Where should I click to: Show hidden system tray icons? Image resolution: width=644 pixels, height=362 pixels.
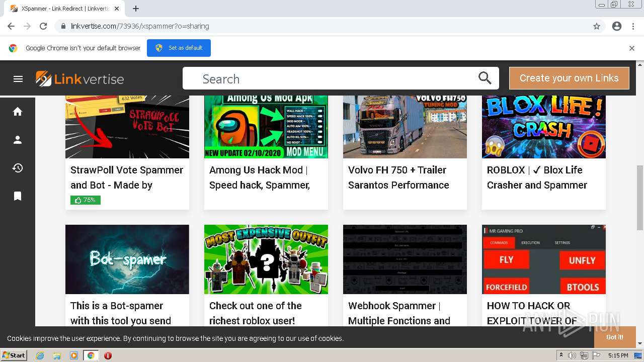pyautogui.click(x=561, y=355)
